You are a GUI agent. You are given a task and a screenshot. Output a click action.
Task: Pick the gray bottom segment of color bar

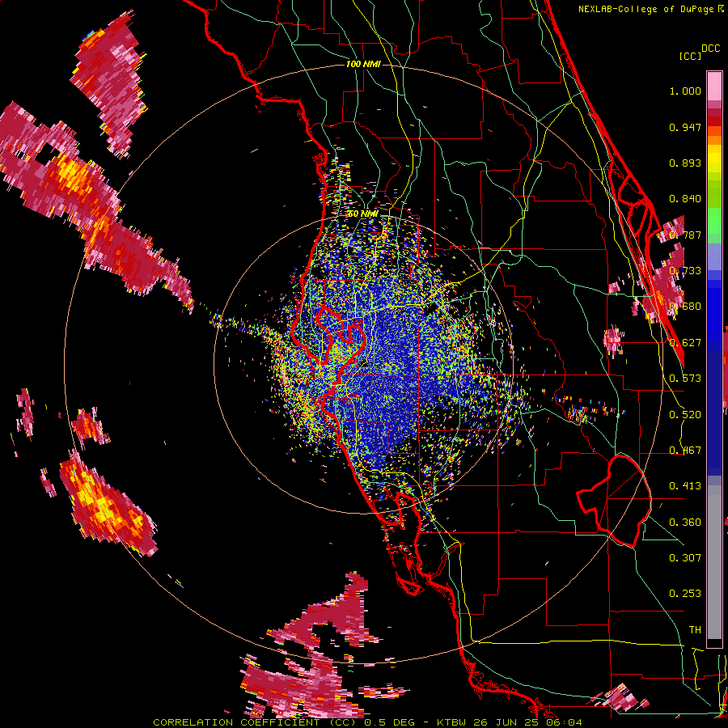[714, 562]
